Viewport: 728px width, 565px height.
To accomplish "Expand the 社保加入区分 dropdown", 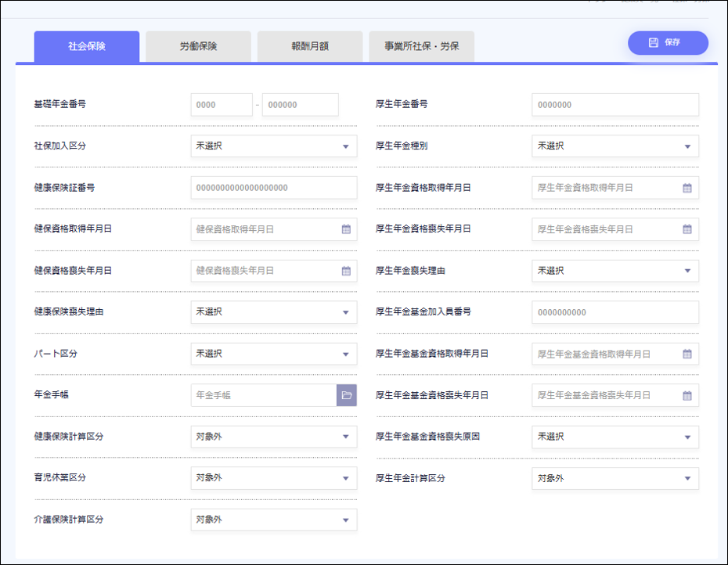I will coord(273,146).
